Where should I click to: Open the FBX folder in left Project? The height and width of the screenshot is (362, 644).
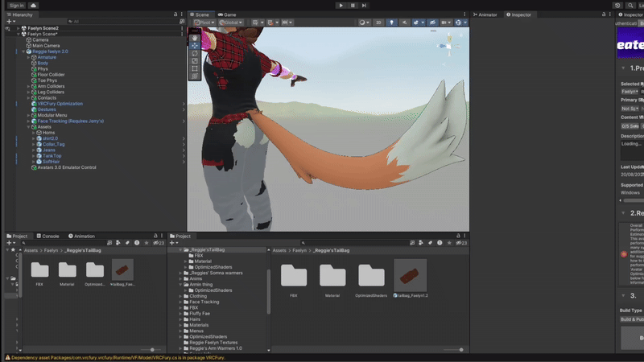(39, 270)
